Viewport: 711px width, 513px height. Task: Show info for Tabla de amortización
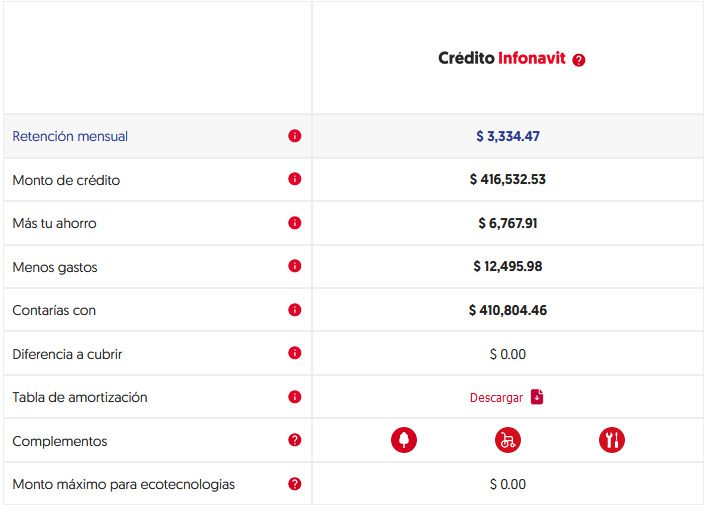(295, 397)
